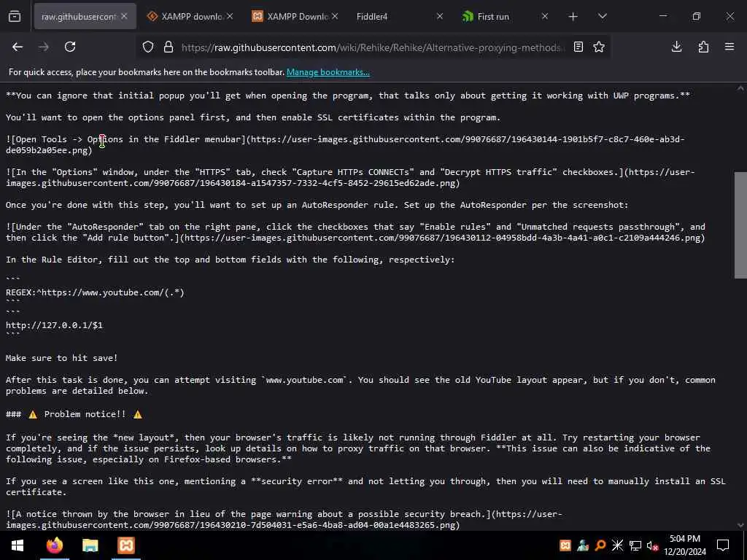Close the Fiddler4 tab

(440, 17)
